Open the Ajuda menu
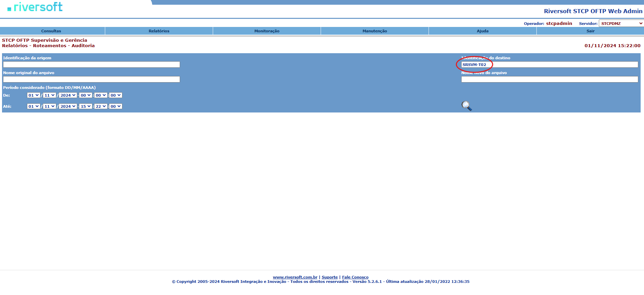This screenshot has width=644, height=295. pos(483,31)
